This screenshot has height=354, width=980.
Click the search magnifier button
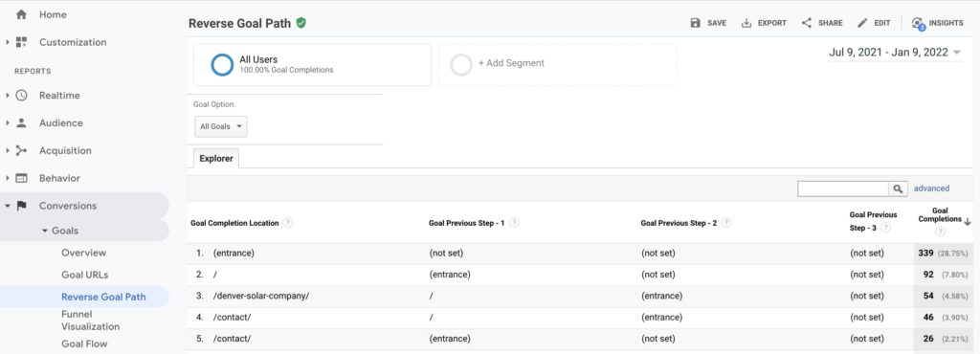[x=898, y=188]
